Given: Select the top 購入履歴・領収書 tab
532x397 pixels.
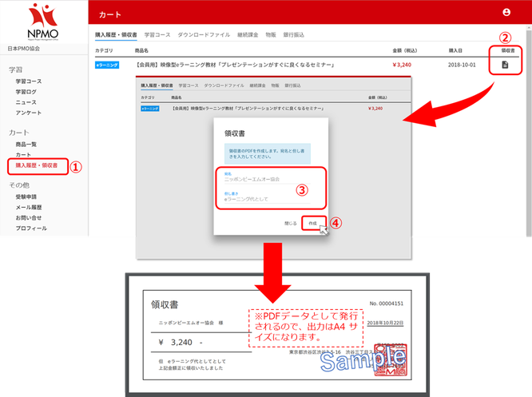Looking at the screenshot, I should [116, 34].
